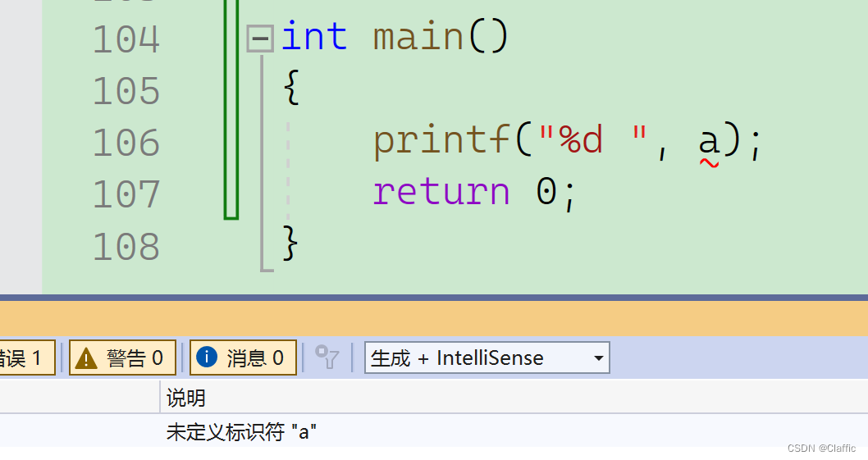Click line number 107 in the margin
The height and width of the screenshot is (460, 868).
(x=126, y=194)
